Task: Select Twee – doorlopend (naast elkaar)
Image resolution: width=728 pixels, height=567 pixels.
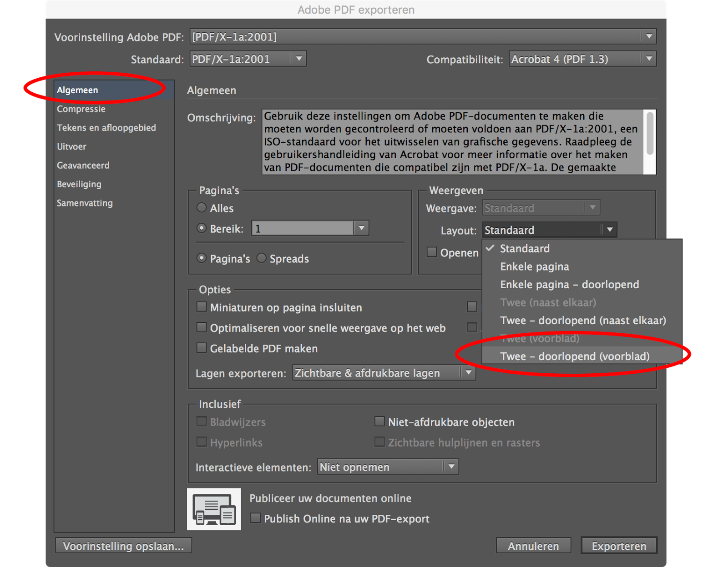Action: pyautogui.click(x=582, y=321)
